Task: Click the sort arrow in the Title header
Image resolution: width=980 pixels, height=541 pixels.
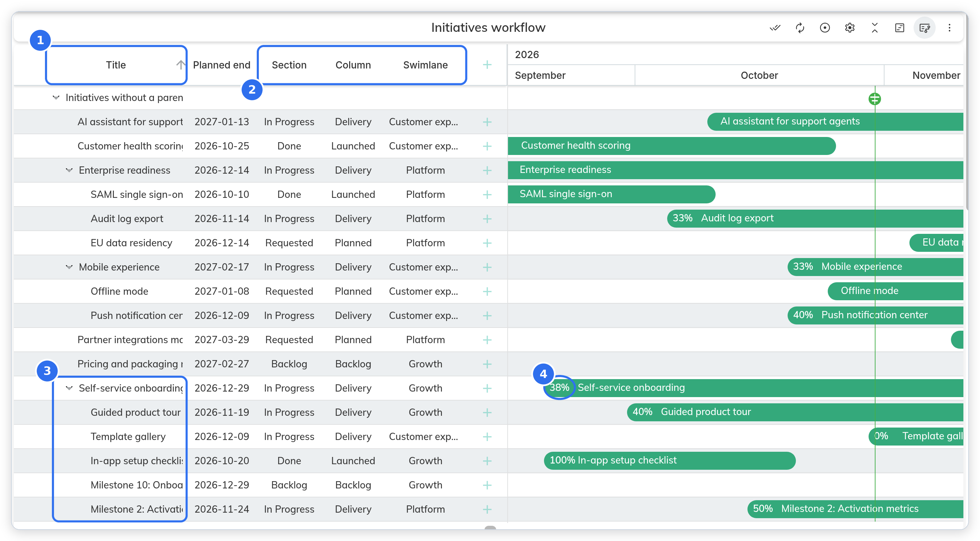Action: pos(181,65)
